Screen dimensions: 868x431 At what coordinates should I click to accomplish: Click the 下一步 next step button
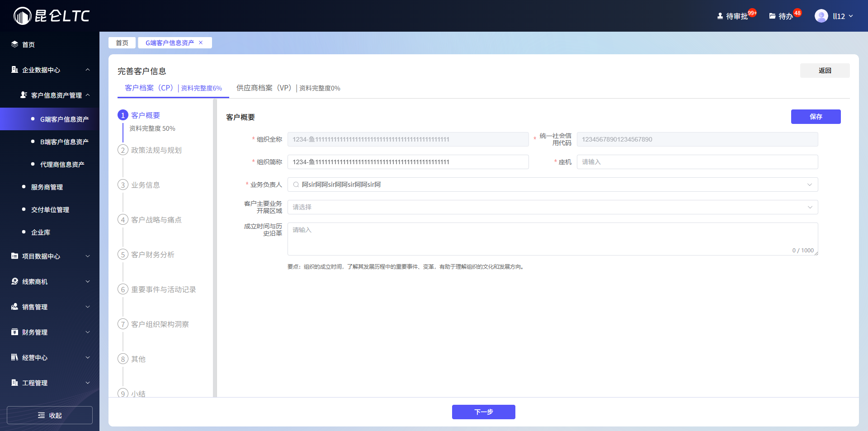483,412
